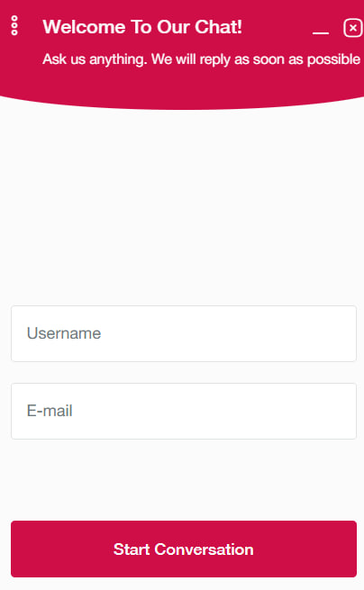Image resolution: width=364 pixels, height=590 pixels.
Task: Select the "Ask us anything" subtitle text
Action: pyautogui.click(x=202, y=59)
